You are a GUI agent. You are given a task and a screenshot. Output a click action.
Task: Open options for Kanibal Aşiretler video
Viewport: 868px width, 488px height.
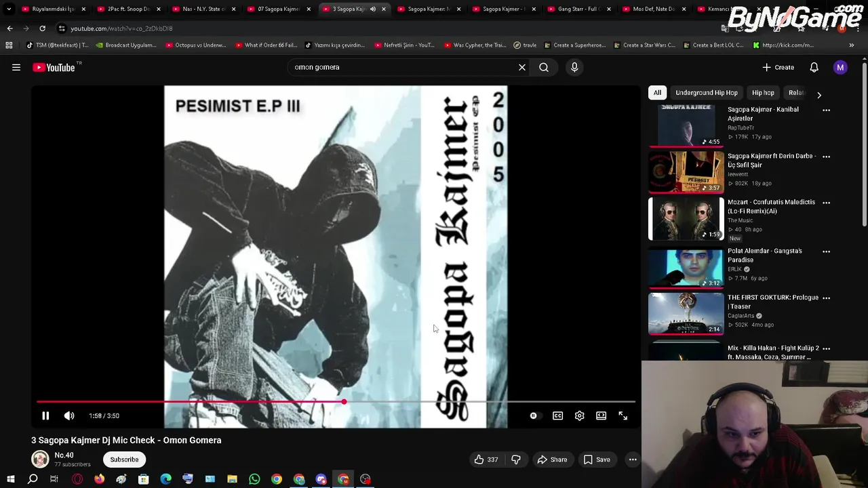tap(826, 110)
